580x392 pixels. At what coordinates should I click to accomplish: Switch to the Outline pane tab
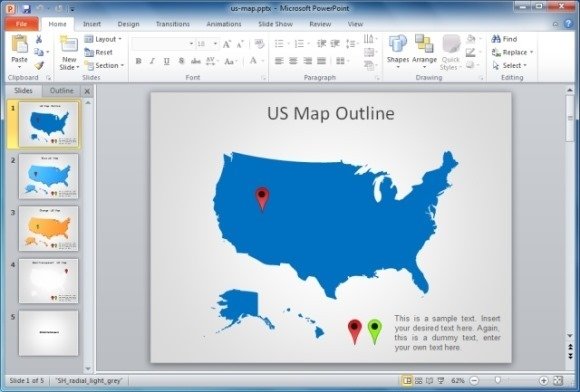[61, 91]
